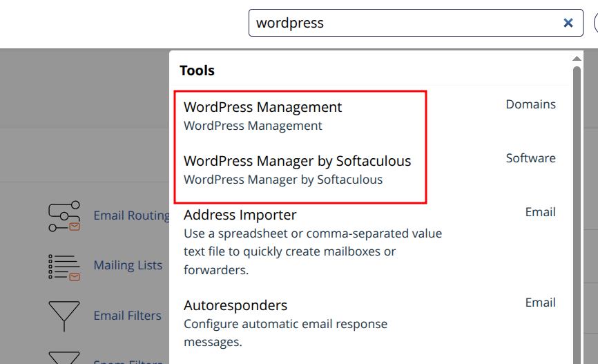Select WordPress Management search result
The width and height of the screenshot is (598, 364).
pos(262,108)
